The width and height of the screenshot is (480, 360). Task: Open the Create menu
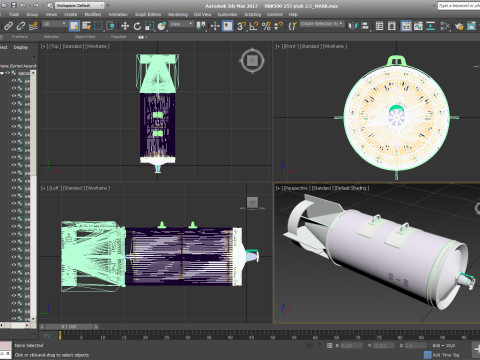pyautogui.click(x=70, y=14)
